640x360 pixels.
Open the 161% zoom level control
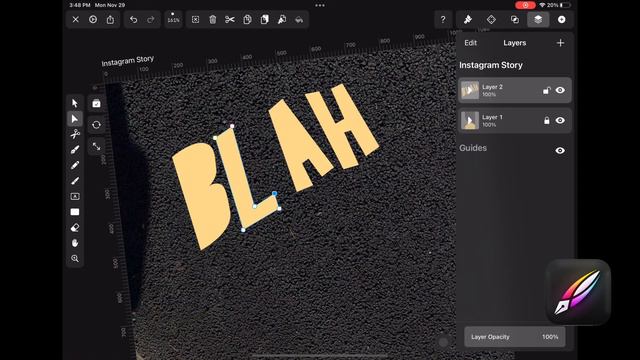coord(173,19)
